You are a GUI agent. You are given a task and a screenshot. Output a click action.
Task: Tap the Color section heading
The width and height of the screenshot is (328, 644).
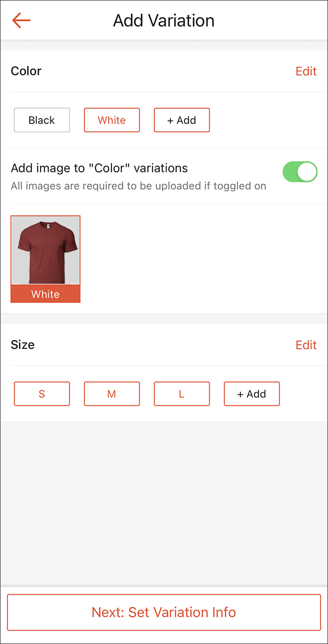[x=26, y=71]
